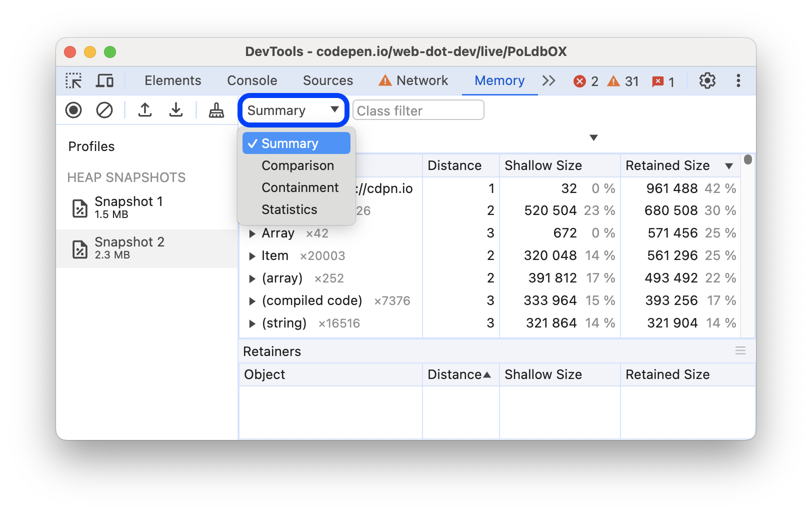This screenshot has height=514, width=812.
Task: Open the customize DevTools three-dot menu
Action: coord(738,80)
